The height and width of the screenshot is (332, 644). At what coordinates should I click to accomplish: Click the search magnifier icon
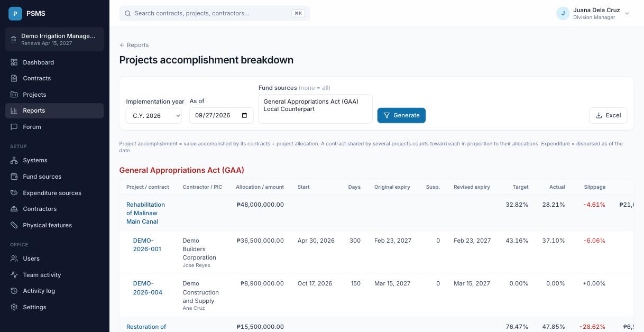click(x=127, y=13)
